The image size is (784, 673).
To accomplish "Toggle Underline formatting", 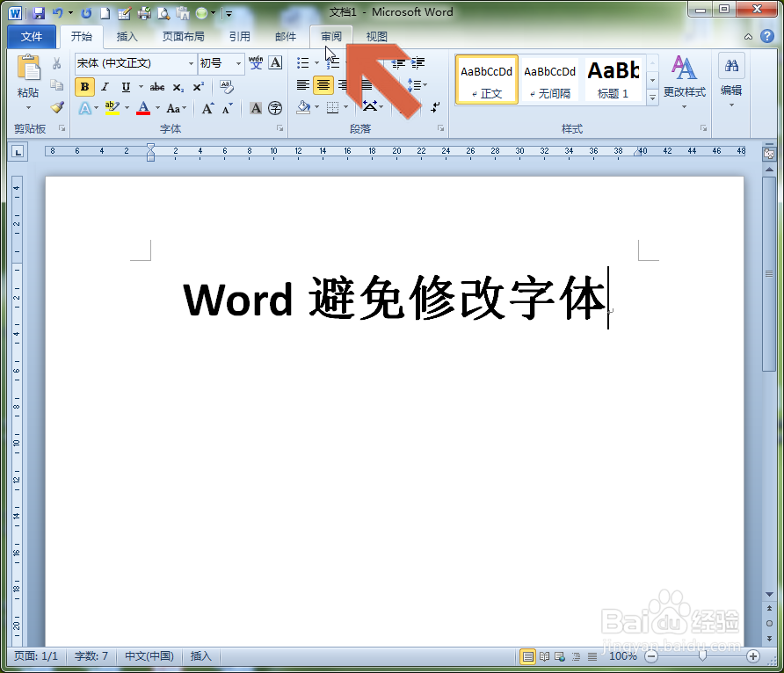I will coord(126,87).
